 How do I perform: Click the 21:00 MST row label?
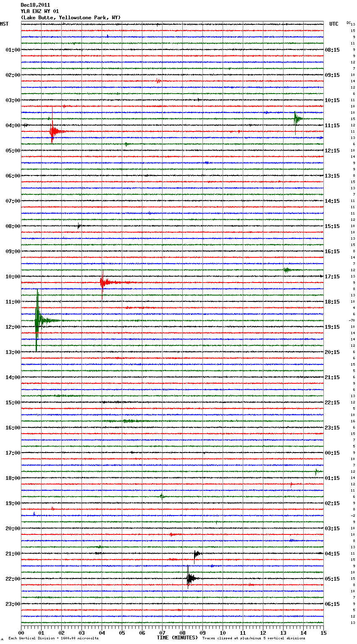[13, 554]
